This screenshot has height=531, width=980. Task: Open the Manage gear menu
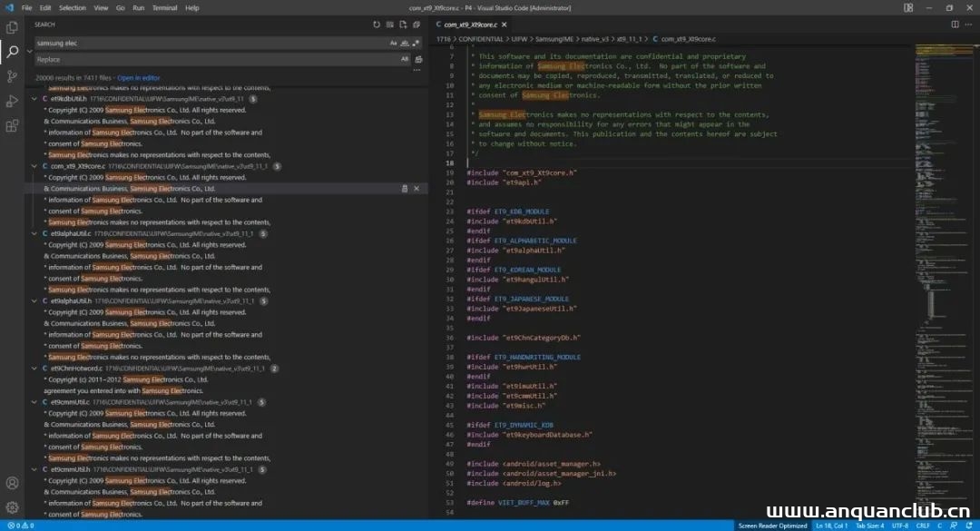[12, 507]
